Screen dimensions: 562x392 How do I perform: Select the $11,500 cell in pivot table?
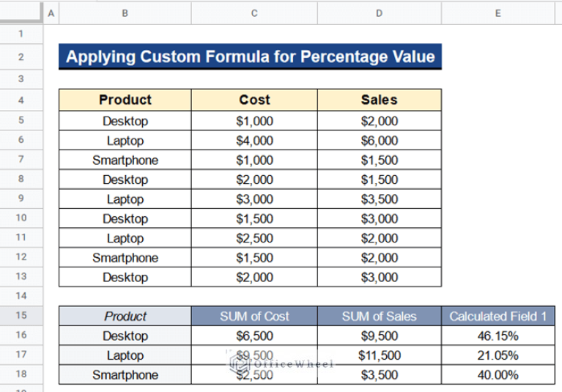pos(380,355)
